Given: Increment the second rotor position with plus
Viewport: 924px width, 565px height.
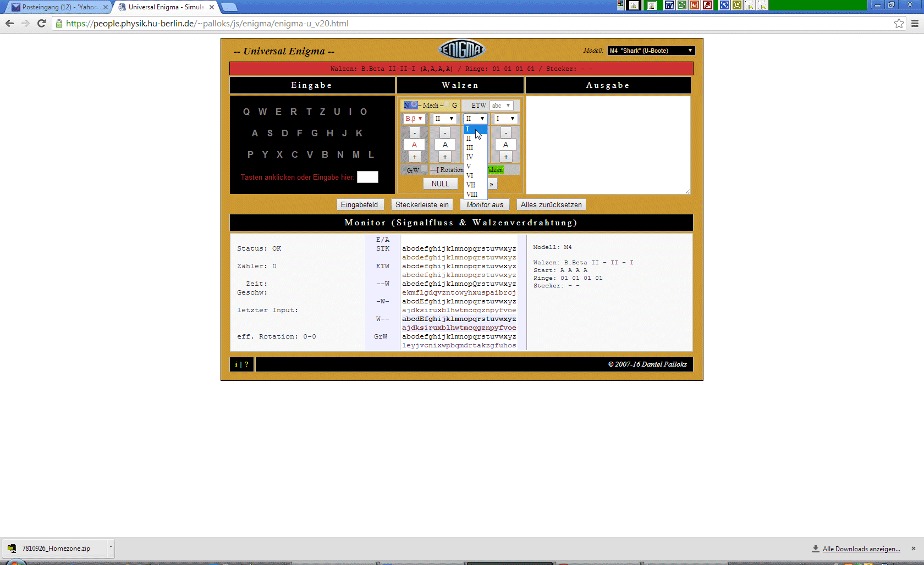Looking at the screenshot, I should pyautogui.click(x=445, y=157).
